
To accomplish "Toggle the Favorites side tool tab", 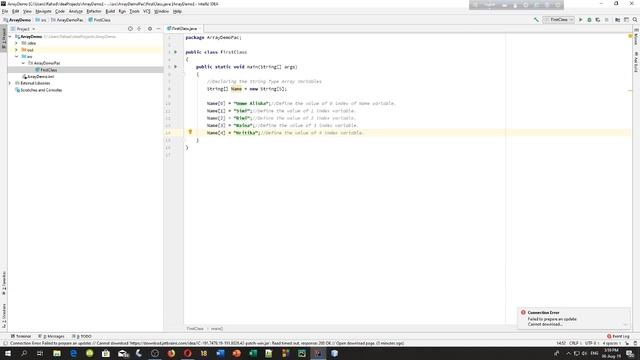I will (x=4, y=283).
